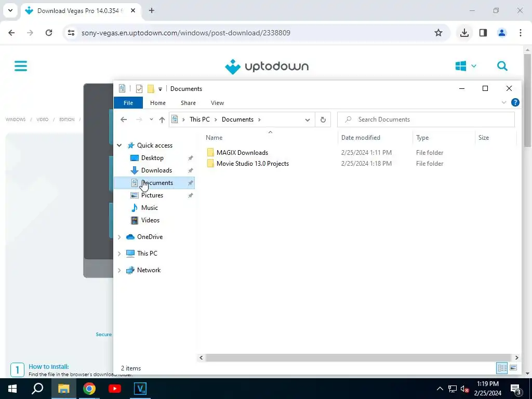Viewport: 532px width, 399px height.
Task: Close the Download Vegas Pro tab
Action: click(x=133, y=10)
